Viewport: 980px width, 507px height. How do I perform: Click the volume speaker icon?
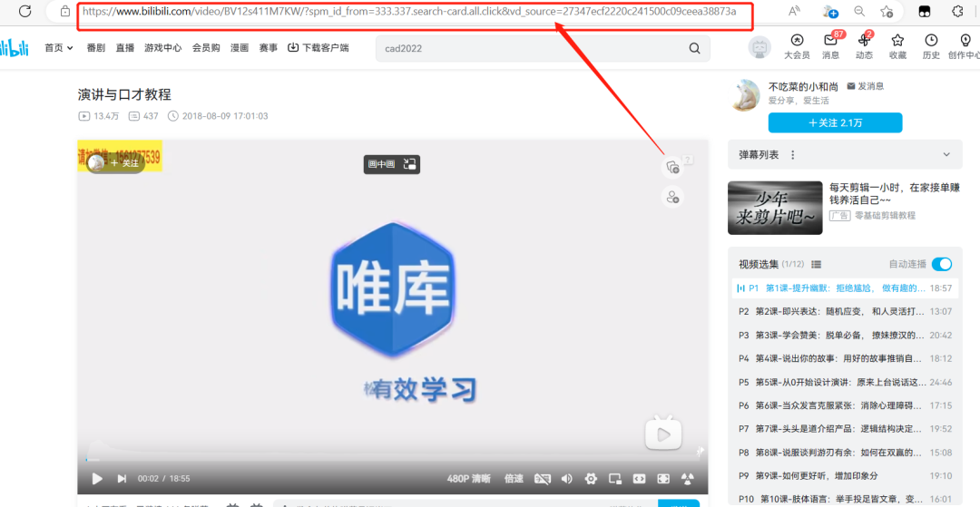(566, 479)
